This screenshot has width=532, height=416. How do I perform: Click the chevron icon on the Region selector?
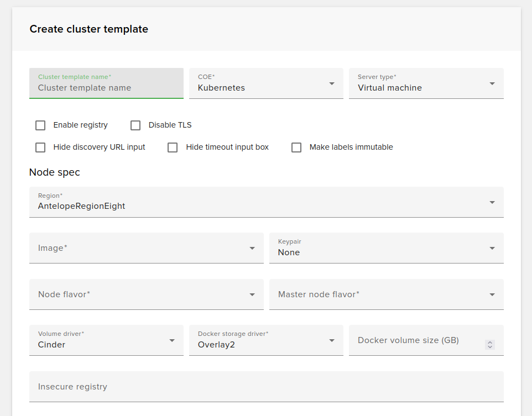(x=492, y=202)
